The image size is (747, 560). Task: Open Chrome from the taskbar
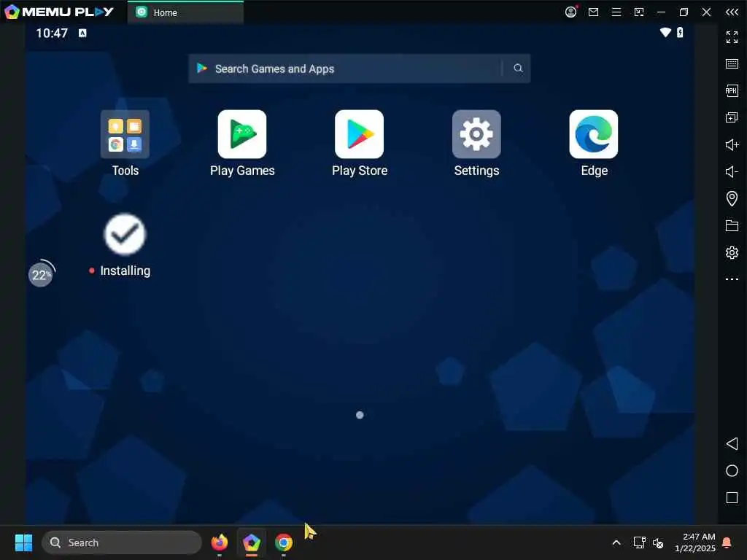(x=284, y=542)
